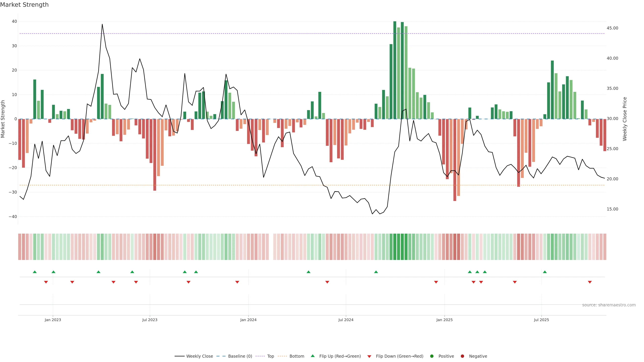
Task: Click red Flip Down triangle legend icon
Action: coord(369,356)
